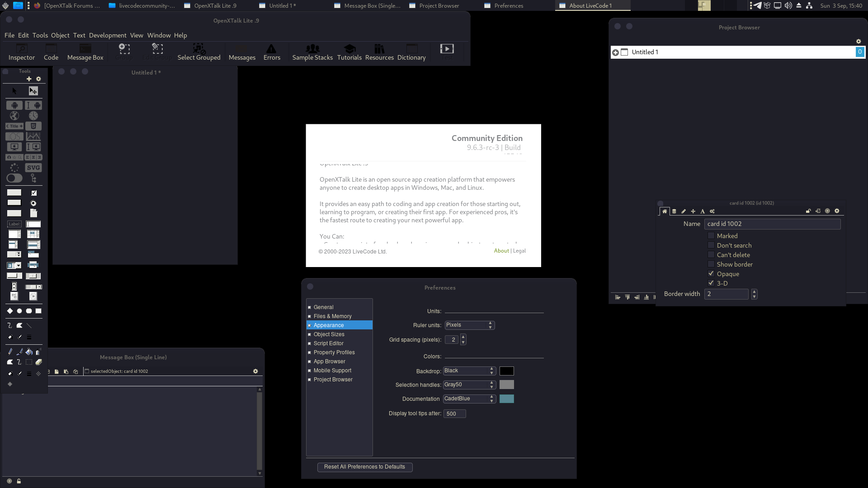868x488 pixels.
Task: Open the Backdrop Black dropdown
Action: 469,371
